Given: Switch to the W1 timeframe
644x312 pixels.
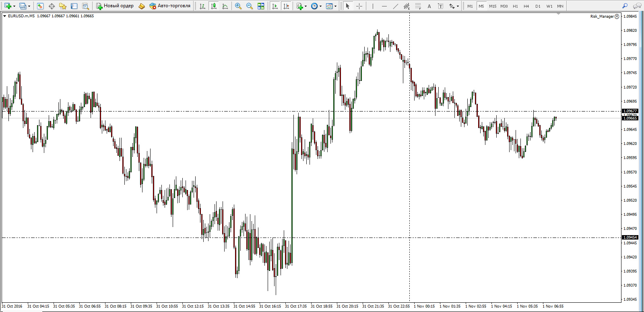Looking at the screenshot, I should [549, 6].
